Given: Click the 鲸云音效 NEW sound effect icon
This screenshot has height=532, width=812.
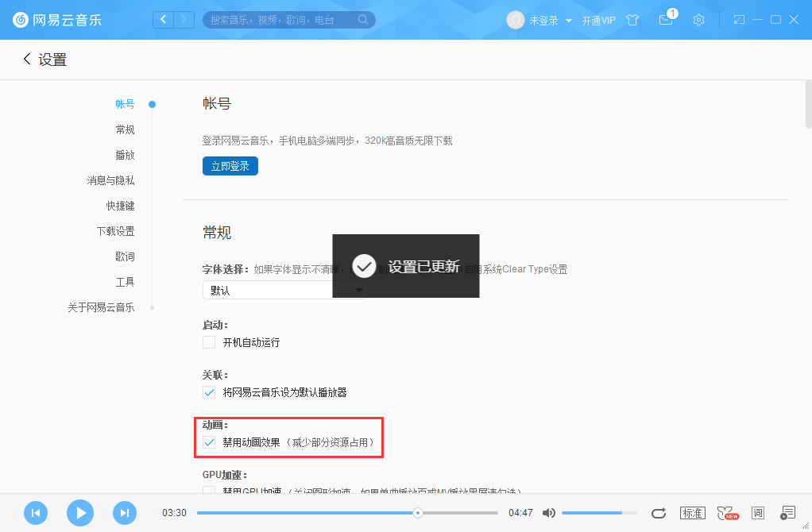Looking at the screenshot, I should coord(727,513).
